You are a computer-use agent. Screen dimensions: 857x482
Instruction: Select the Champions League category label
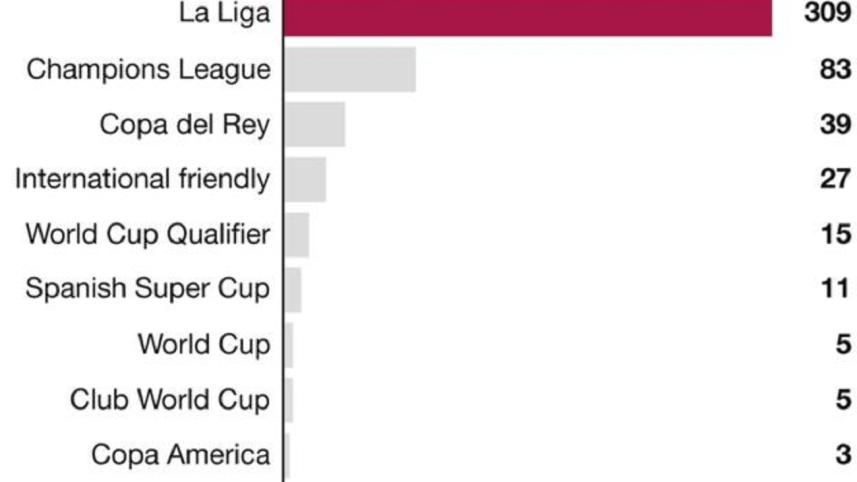pyautogui.click(x=149, y=70)
